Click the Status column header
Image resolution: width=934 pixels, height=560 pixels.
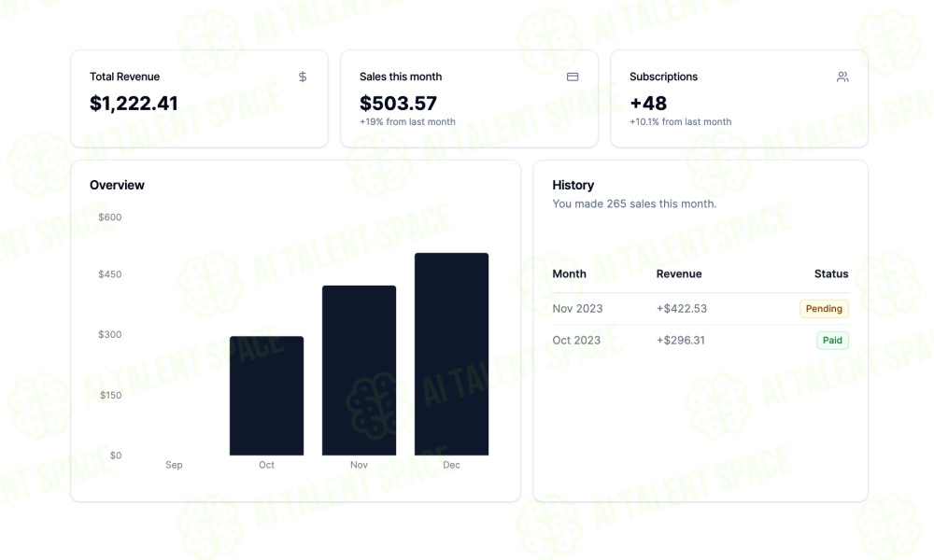pos(831,273)
